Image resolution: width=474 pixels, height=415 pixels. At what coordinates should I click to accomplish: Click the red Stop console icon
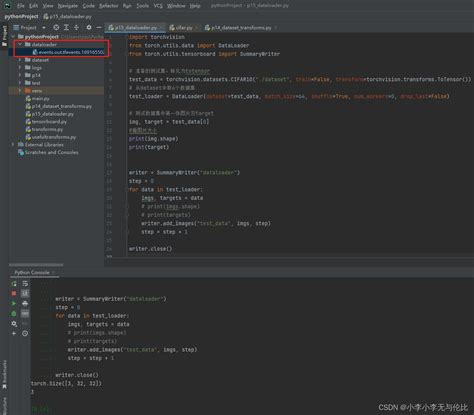(14, 294)
